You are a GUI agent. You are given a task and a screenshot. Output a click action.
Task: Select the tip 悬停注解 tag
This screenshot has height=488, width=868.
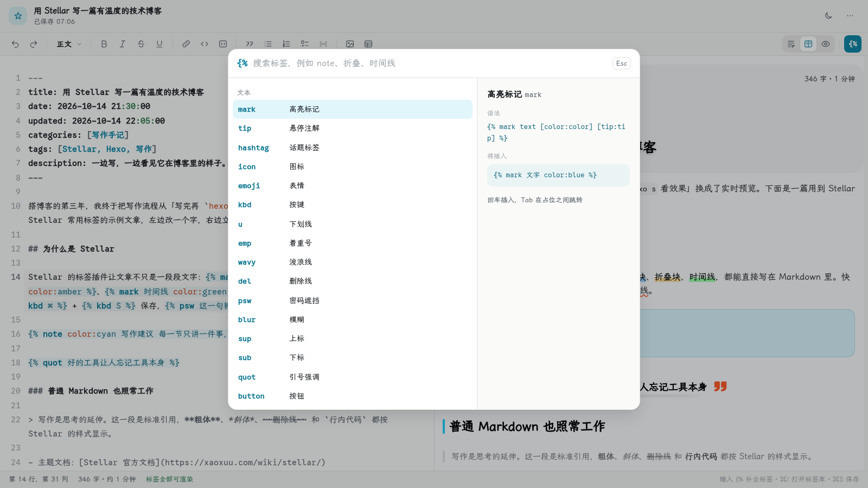point(353,129)
